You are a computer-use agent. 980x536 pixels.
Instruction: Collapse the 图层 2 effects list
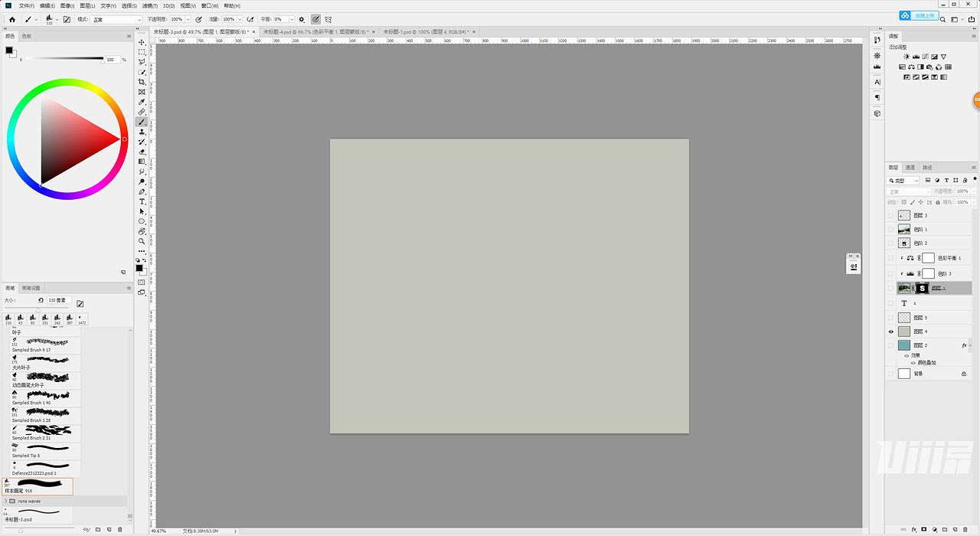tap(969, 345)
